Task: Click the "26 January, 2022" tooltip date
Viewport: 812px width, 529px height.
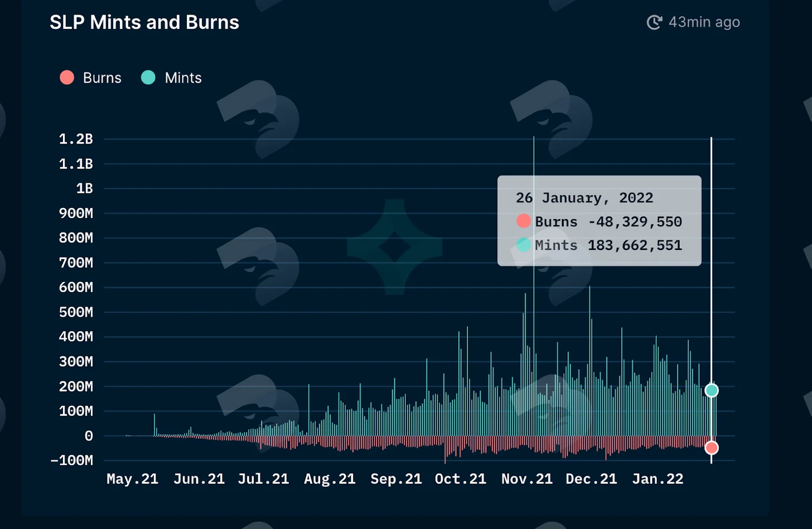Action: (x=584, y=198)
